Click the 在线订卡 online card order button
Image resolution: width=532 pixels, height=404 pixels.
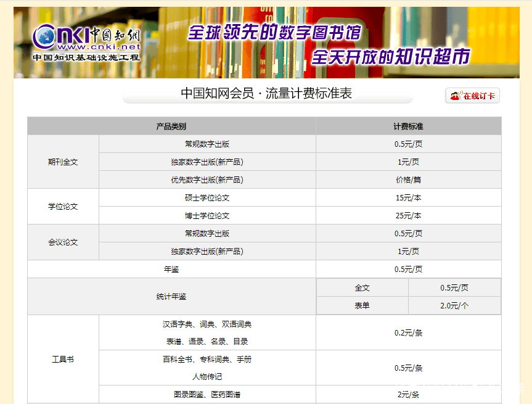click(x=473, y=96)
